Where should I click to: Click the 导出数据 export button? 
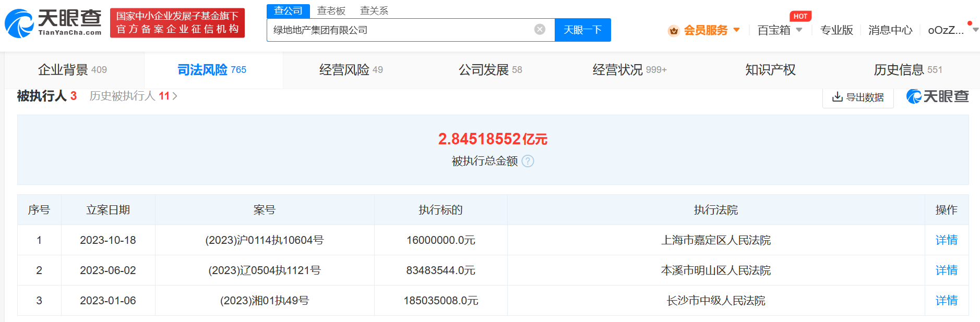pos(858,97)
